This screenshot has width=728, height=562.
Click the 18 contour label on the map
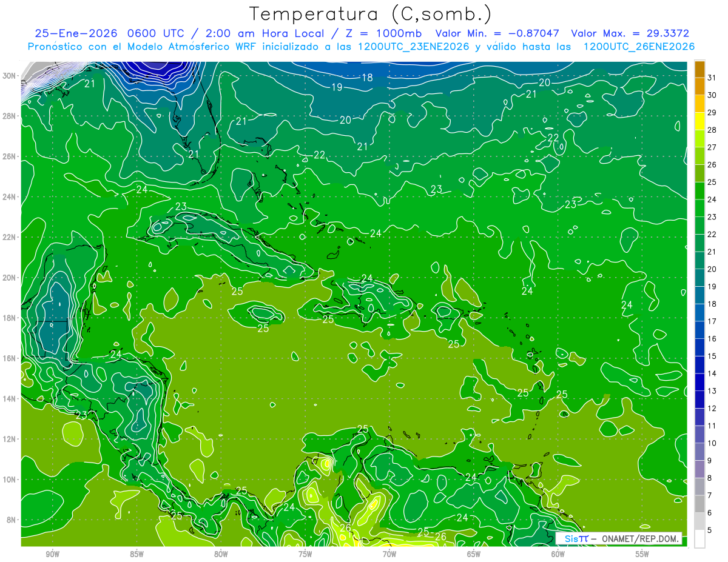pyautogui.click(x=367, y=78)
